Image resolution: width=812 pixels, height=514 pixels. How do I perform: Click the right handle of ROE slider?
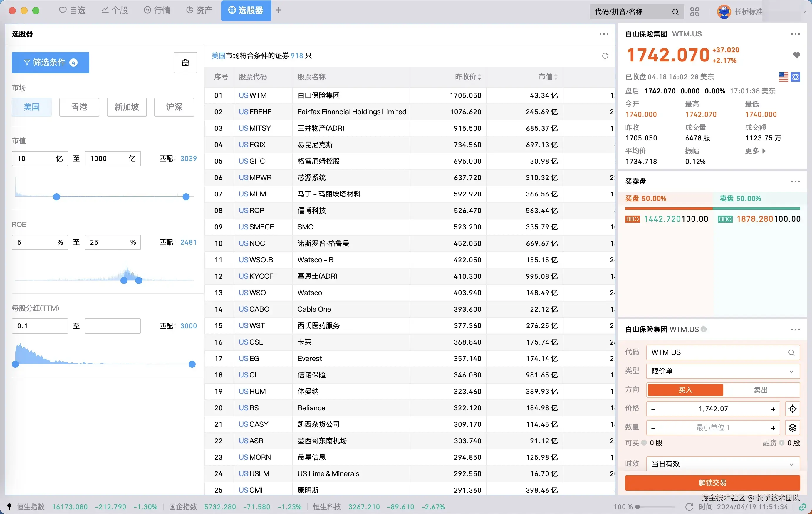click(x=139, y=280)
